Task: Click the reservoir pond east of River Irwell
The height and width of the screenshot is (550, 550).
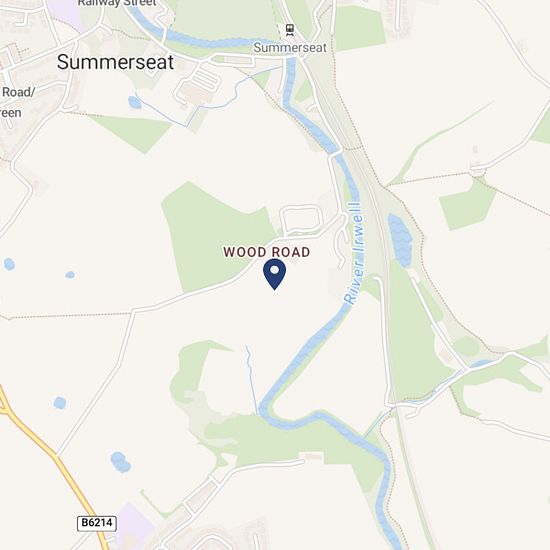Action: pyautogui.click(x=400, y=240)
